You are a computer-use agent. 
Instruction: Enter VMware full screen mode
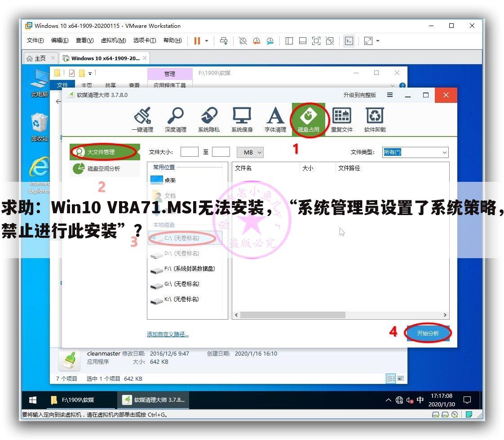(x=316, y=41)
